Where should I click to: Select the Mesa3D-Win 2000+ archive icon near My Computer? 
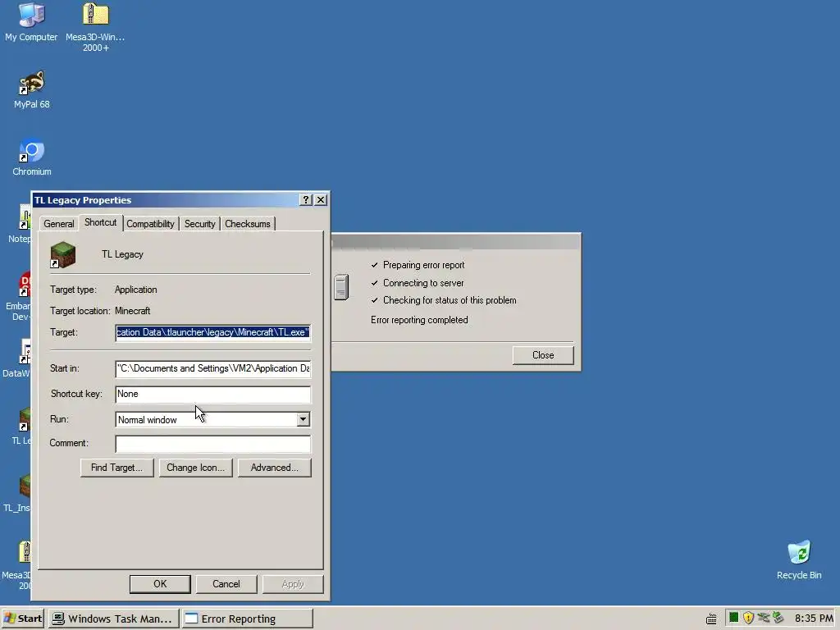pos(95,27)
